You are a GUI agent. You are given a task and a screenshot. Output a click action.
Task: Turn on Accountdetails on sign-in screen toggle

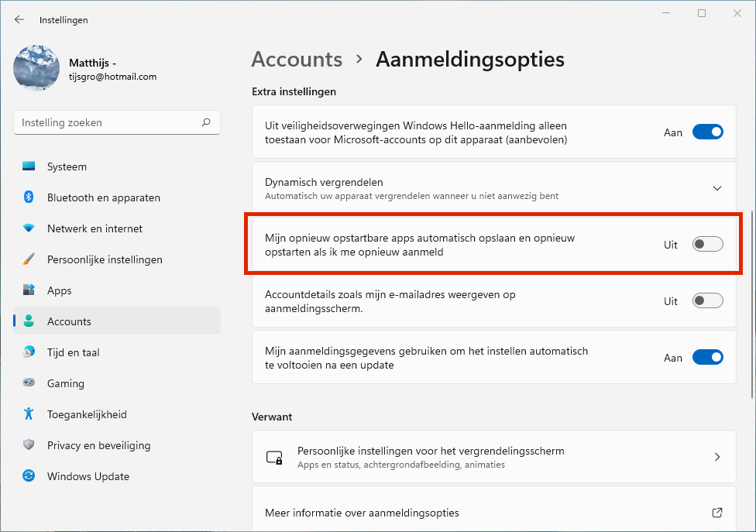(x=707, y=301)
